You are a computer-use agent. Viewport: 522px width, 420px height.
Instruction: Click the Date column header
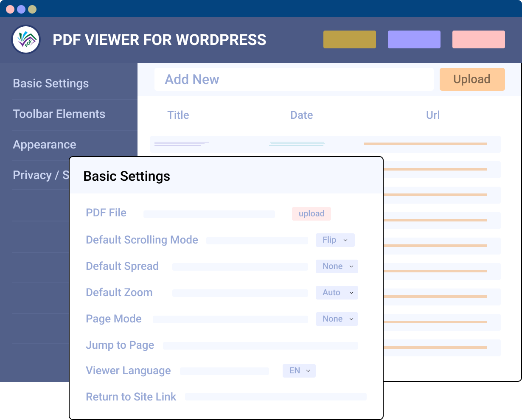[302, 115]
